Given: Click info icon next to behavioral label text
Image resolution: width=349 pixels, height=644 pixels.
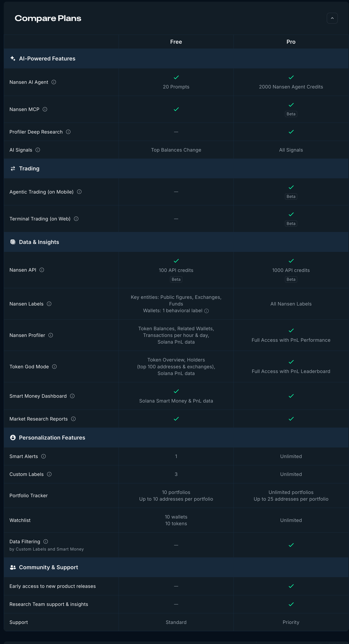Looking at the screenshot, I should 207,311.
